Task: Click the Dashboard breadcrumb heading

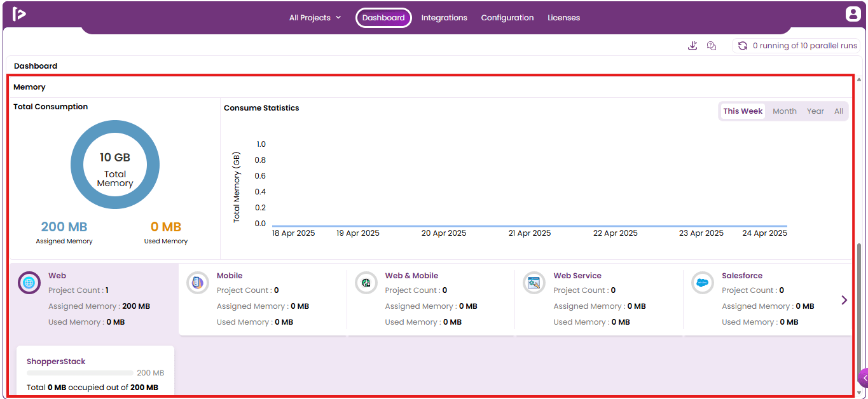Action: pos(36,66)
